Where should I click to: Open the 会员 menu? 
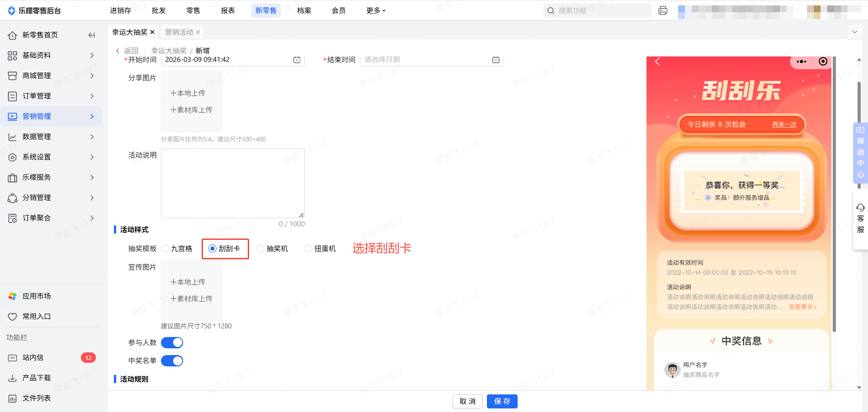point(339,10)
